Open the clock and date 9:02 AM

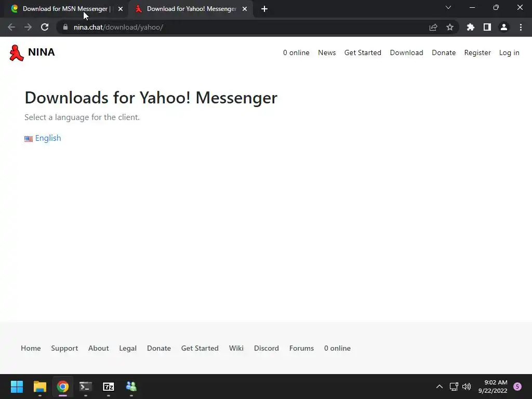[493, 387]
